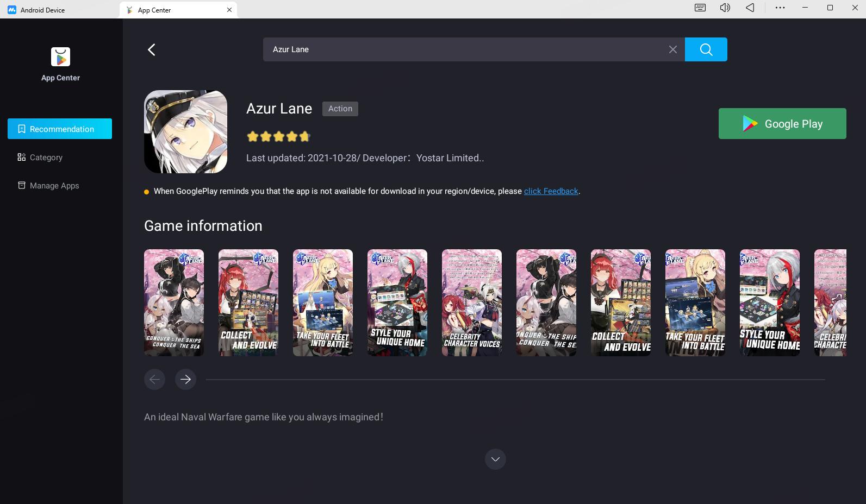Maximize the emulator window
Image resolution: width=866 pixels, height=504 pixels.
point(830,8)
